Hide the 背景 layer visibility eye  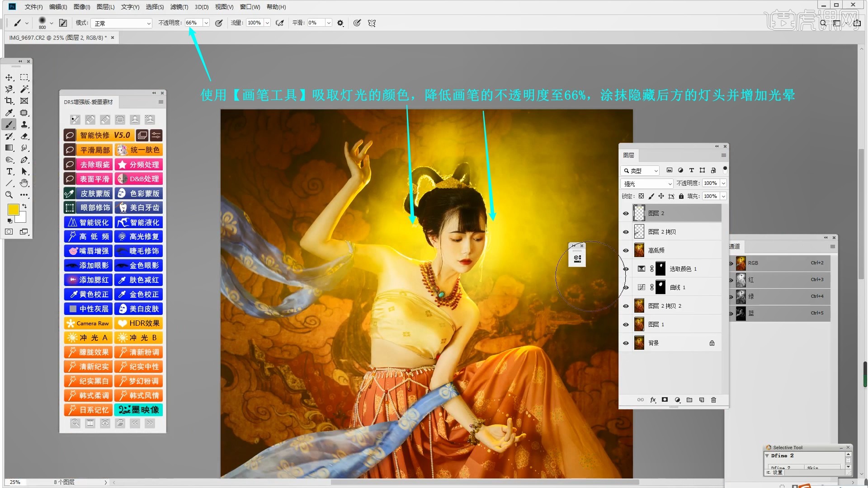click(626, 343)
